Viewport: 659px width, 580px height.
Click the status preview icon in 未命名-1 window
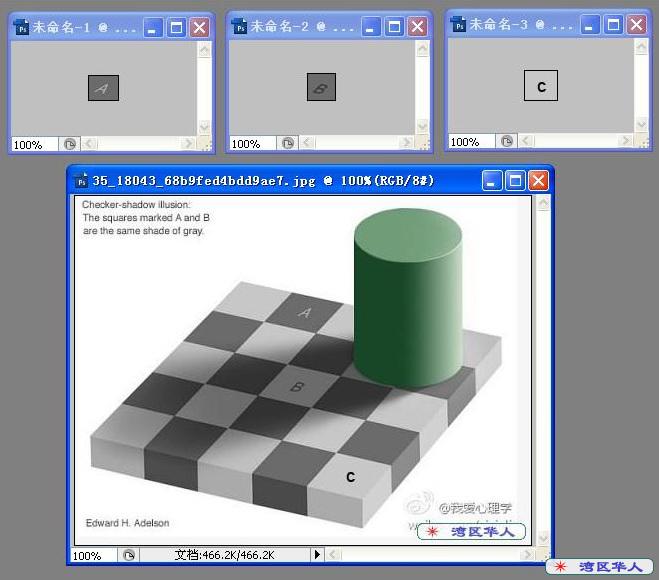click(70, 144)
